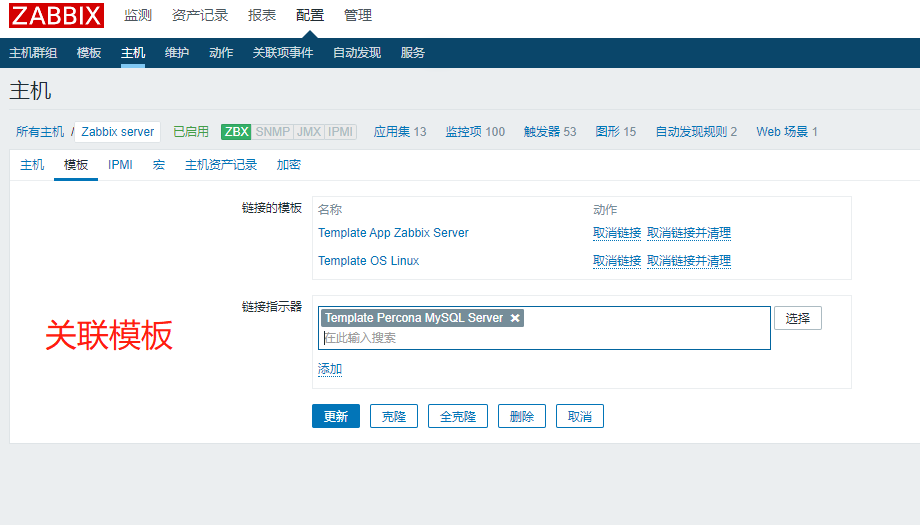
Task: Open 应用集 13 link
Action: [400, 131]
